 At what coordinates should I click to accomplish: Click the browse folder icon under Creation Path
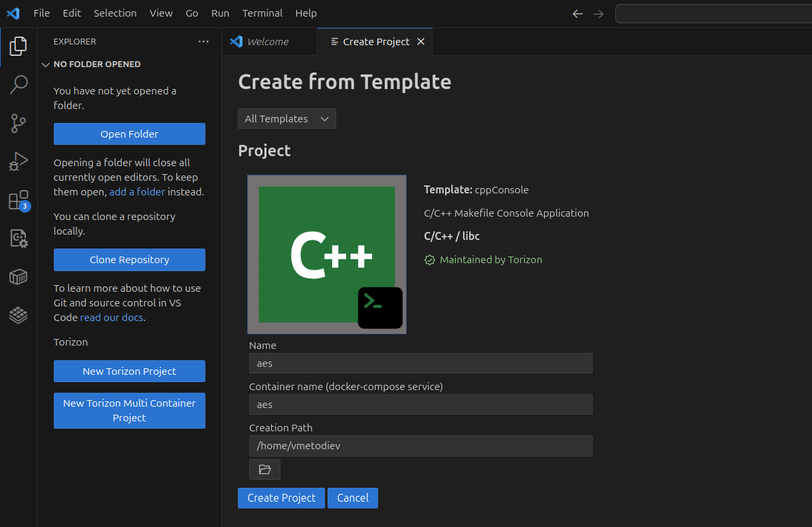pyautogui.click(x=264, y=469)
